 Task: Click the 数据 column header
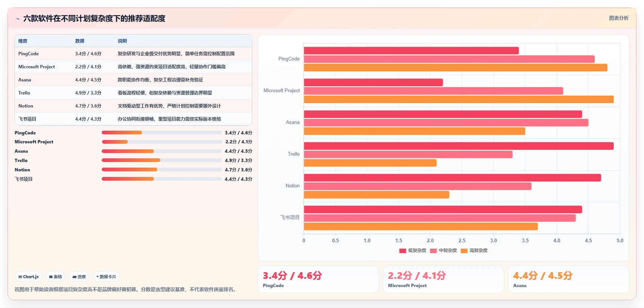(80, 41)
